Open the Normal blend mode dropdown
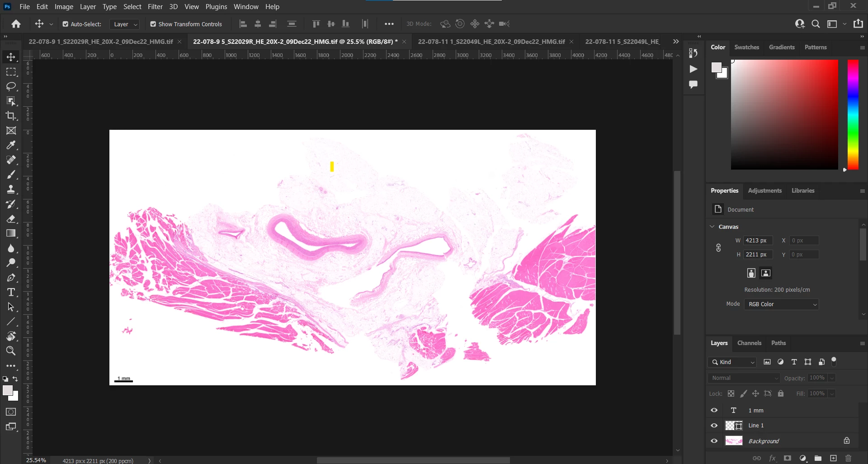868x464 pixels. [744, 378]
